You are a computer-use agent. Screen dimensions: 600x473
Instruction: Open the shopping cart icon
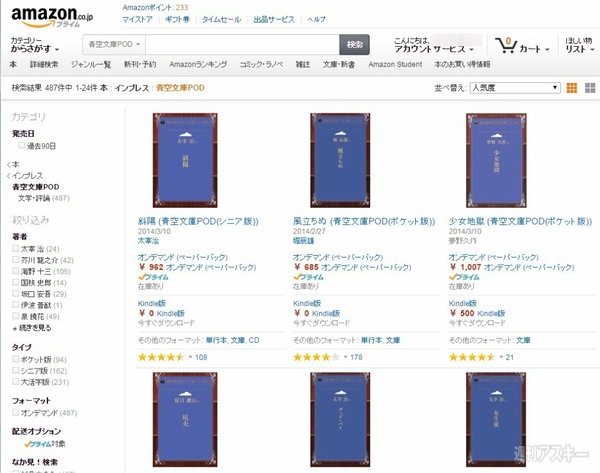(x=505, y=45)
